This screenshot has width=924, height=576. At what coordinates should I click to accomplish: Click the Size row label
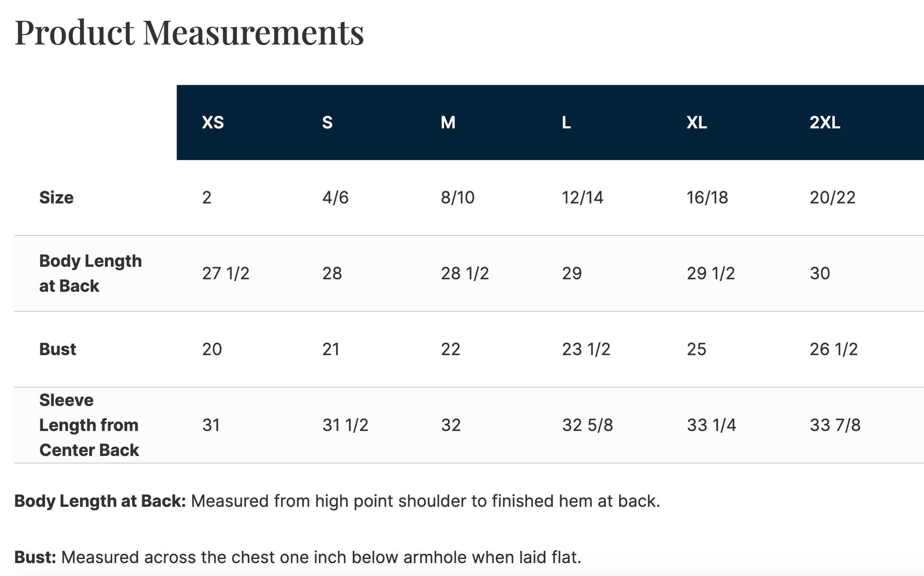[57, 197]
